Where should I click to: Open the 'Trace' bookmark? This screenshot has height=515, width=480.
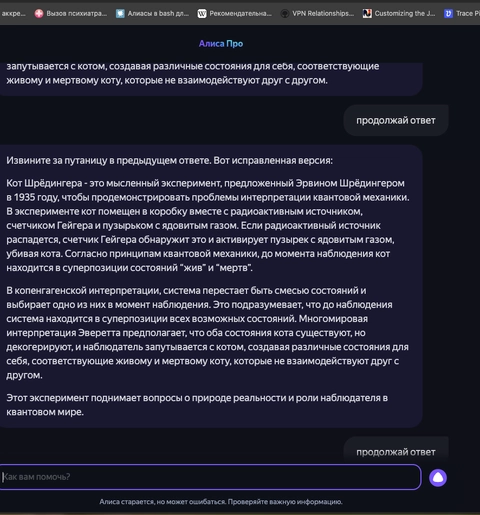click(462, 13)
